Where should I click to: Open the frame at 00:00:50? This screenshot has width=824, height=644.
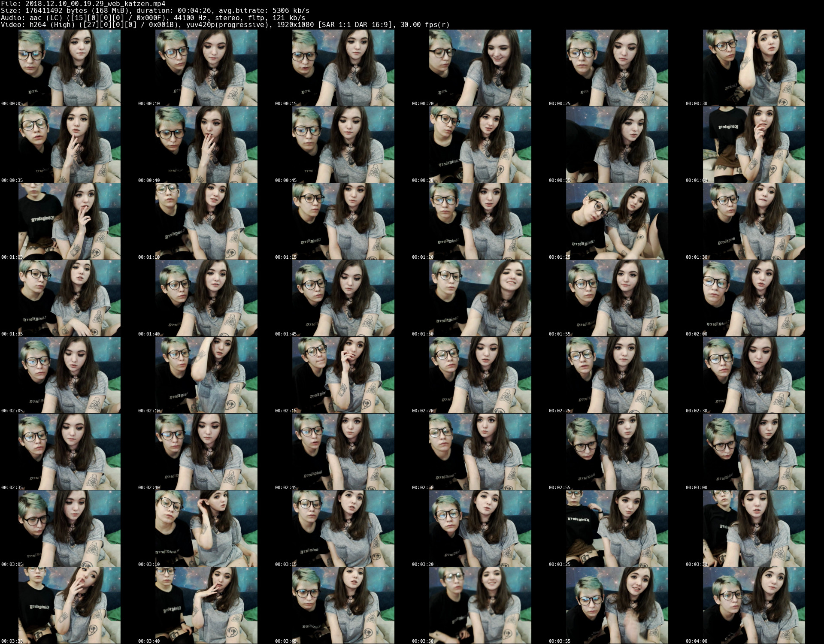480,145
